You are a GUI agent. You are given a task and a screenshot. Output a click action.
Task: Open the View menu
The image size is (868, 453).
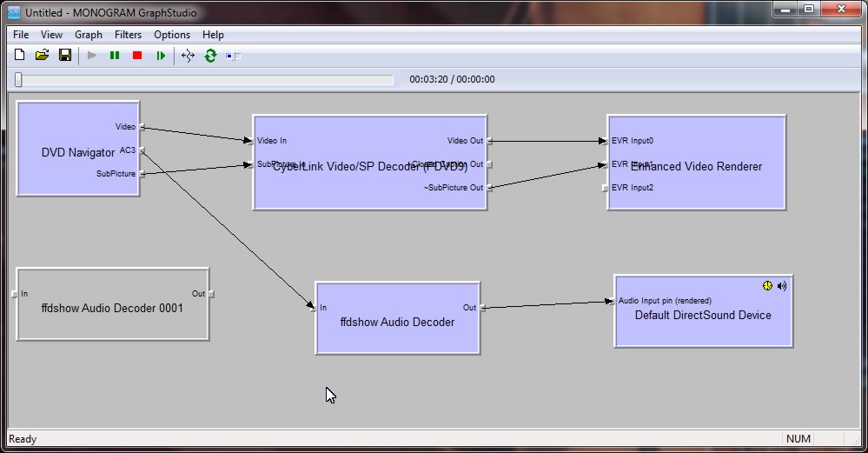(x=51, y=34)
